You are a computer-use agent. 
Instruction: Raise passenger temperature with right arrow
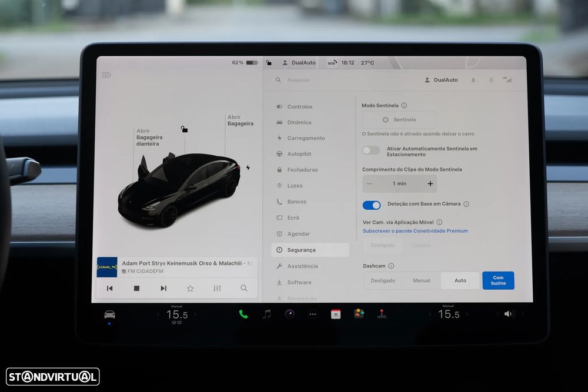[x=467, y=314]
